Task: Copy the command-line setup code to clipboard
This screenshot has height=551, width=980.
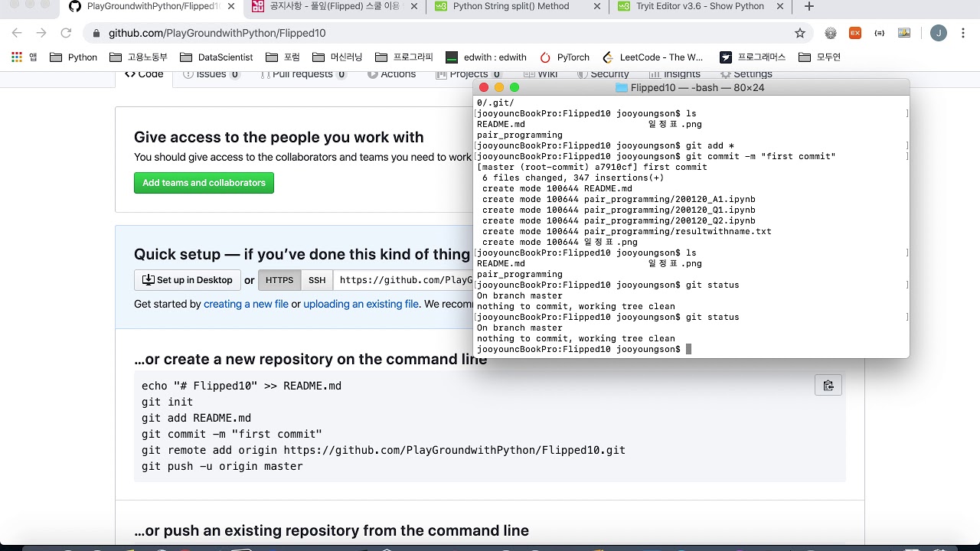Action: (828, 385)
